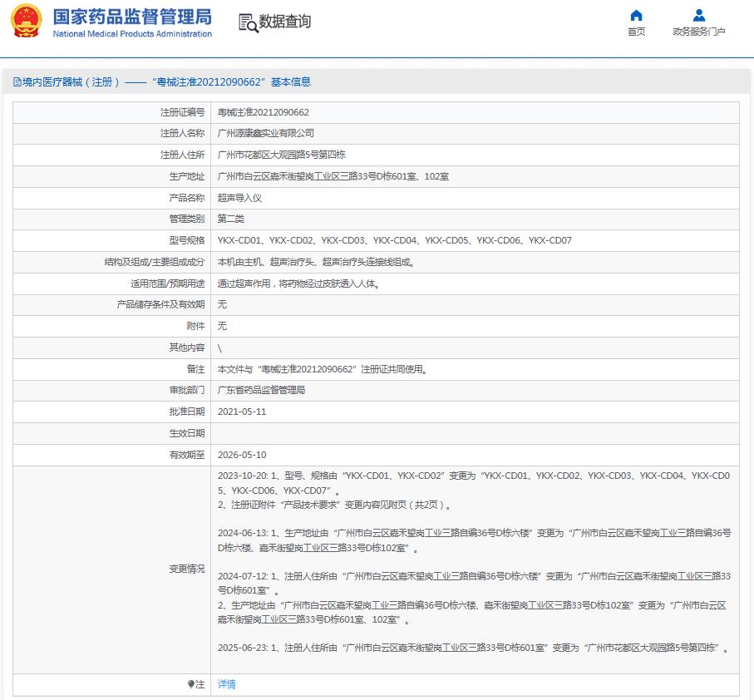Click approval date 2021-05-11
Screen dimensions: 754x700
(242, 412)
